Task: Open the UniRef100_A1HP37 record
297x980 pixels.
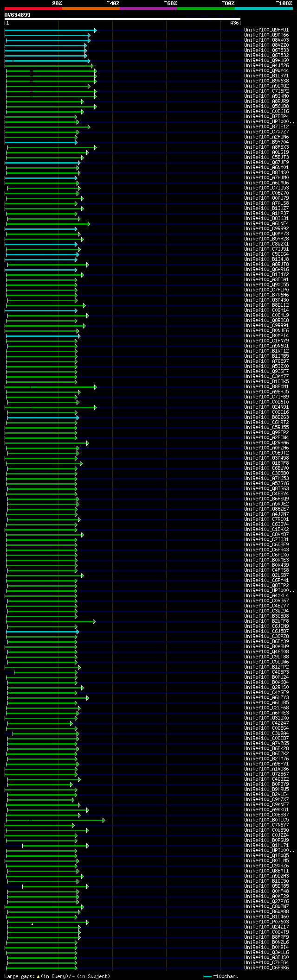Action: [x=266, y=214]
